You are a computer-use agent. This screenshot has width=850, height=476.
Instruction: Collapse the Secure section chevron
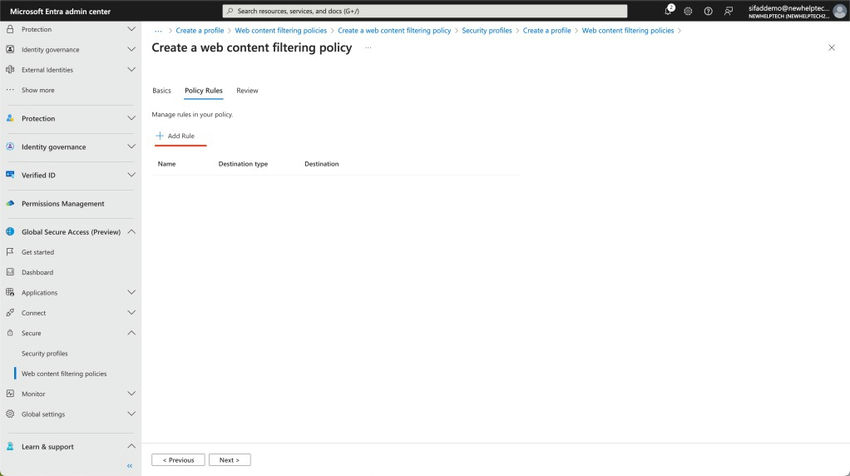131,333
